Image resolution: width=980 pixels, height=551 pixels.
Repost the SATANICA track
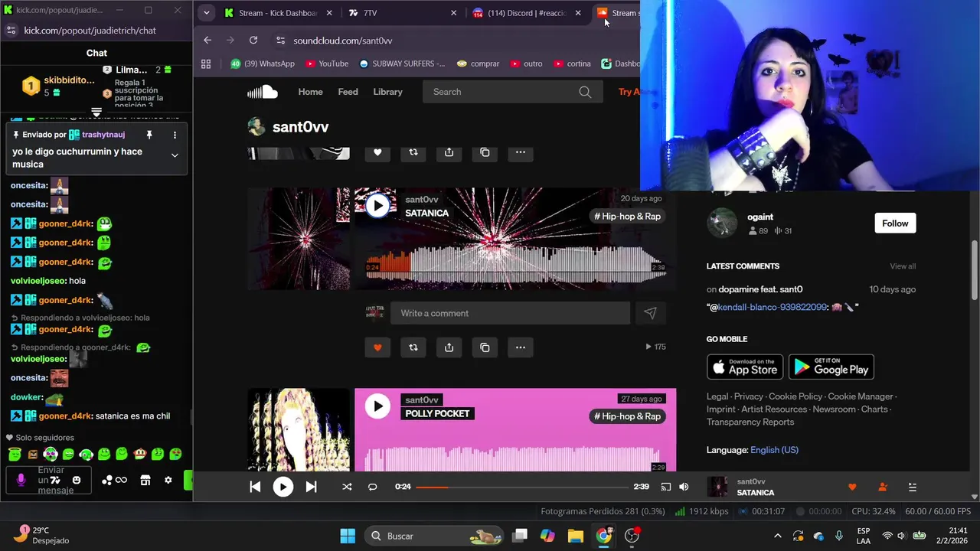click(x=413, y=347)
